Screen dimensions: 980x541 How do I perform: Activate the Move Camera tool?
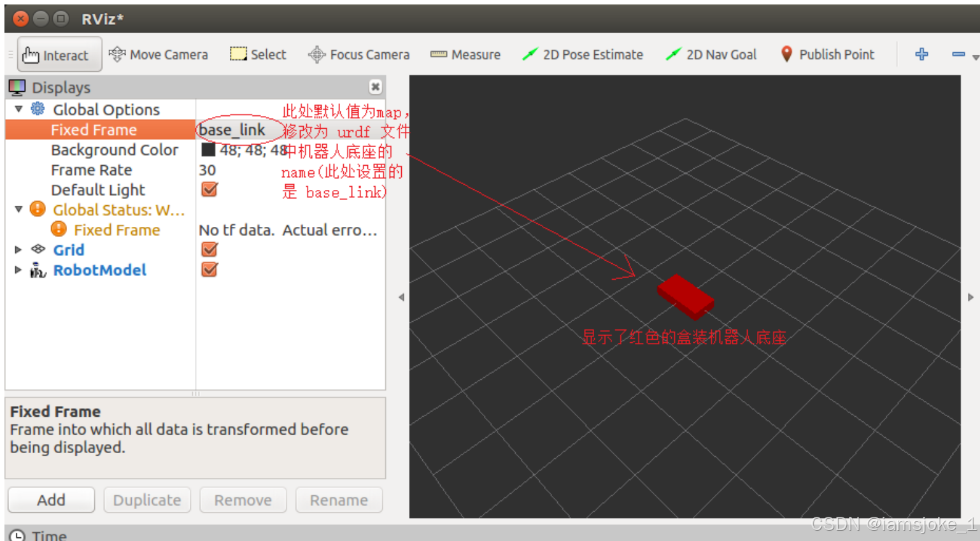coord(159,55)
